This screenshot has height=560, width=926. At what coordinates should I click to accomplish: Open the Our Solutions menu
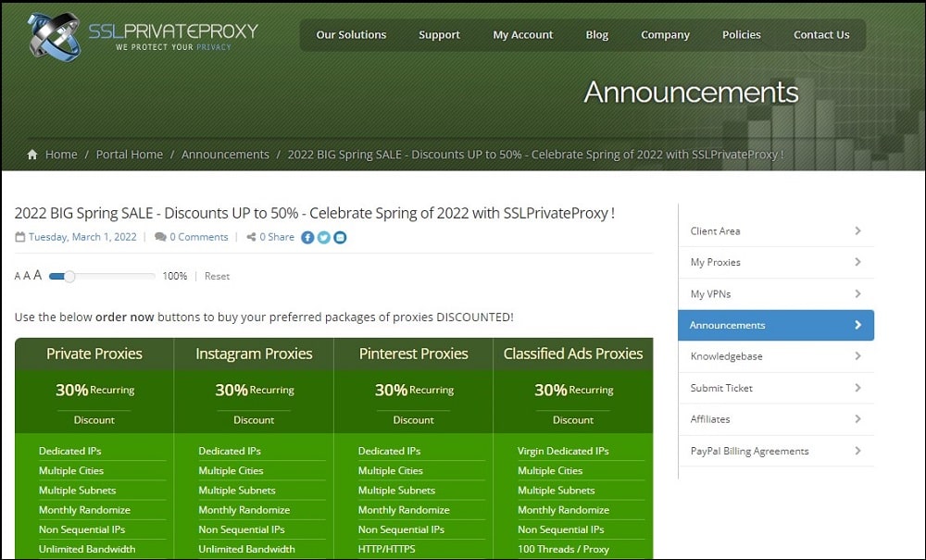click(351, 35)
